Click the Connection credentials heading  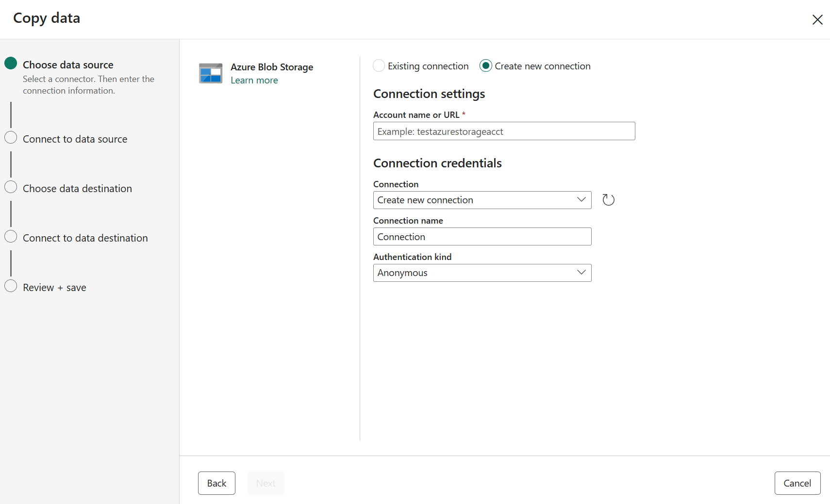(437, 163)
